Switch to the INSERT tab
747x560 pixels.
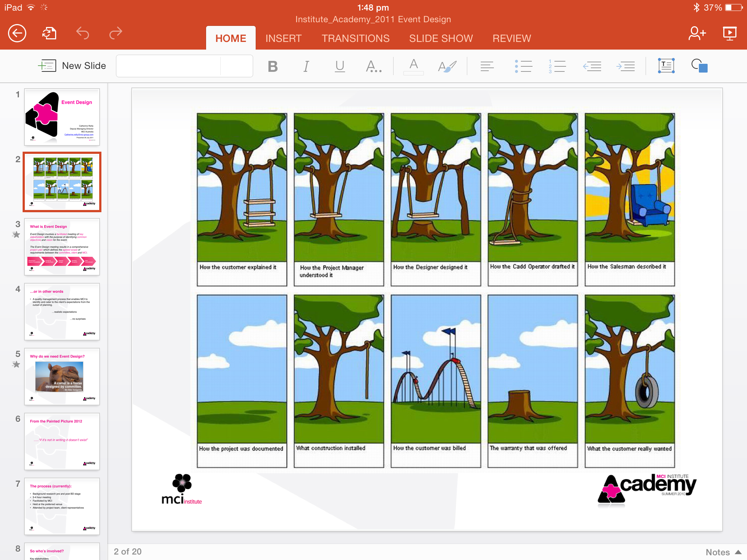(283, 38)
